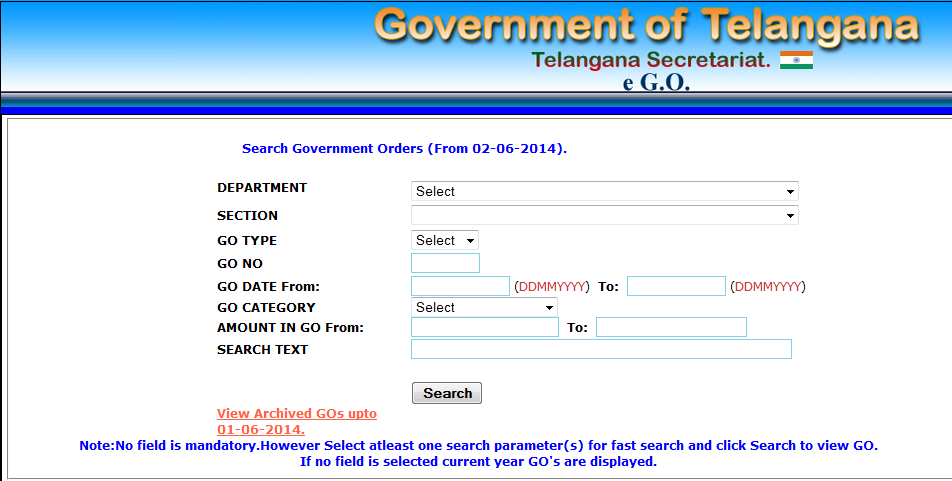Click the Government of Telangana banner title

tap(647, 26)
